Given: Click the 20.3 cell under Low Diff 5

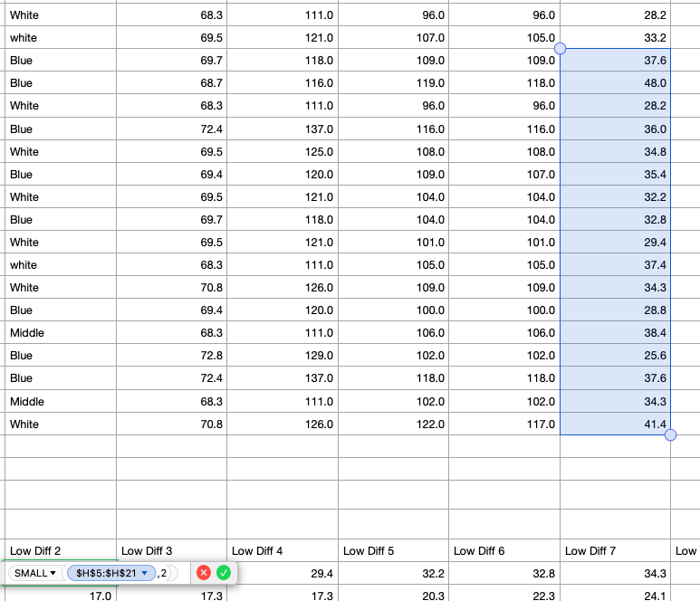Looking at the screenshot, I should (393, 593).
